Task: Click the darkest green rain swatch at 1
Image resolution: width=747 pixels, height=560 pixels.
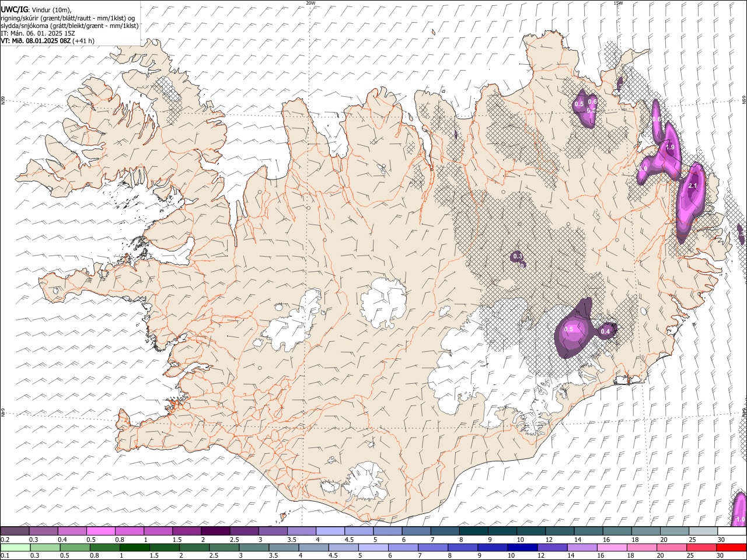Action: 134,548
